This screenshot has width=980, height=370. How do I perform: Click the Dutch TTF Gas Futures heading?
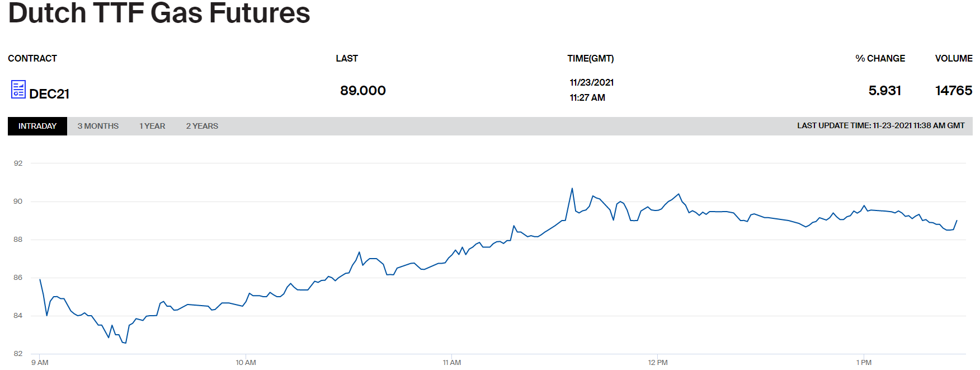(x=159, y=12)
